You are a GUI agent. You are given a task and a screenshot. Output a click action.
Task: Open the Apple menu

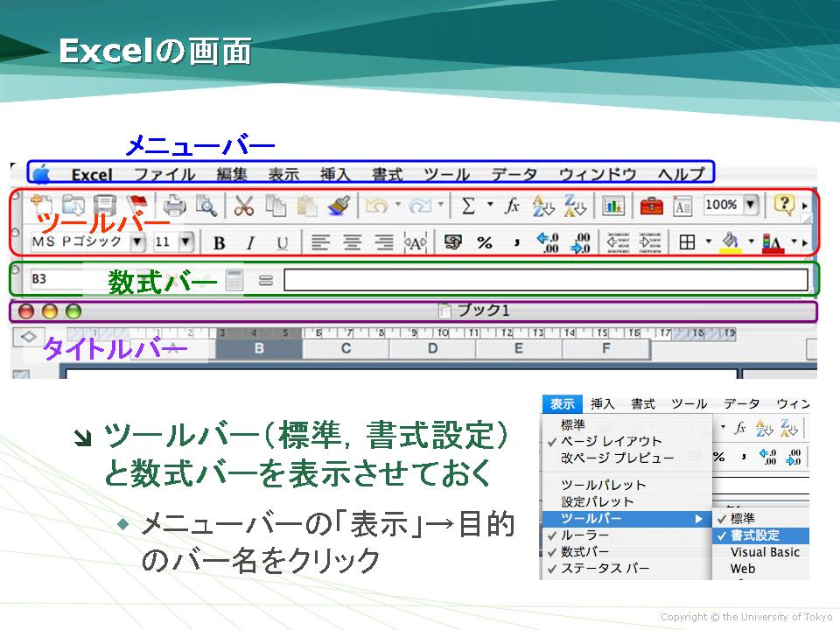point(42,174)
